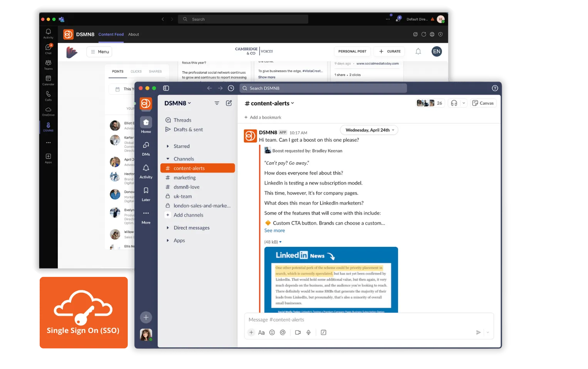This screenshot has width=588, height=369.
Task: Select the SHARES tab in the Teams leaderboard
Action: [x=155, y=72]
